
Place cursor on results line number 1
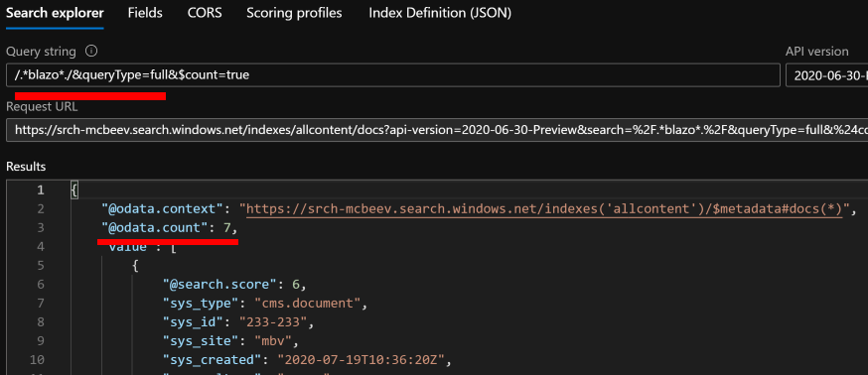40,190
